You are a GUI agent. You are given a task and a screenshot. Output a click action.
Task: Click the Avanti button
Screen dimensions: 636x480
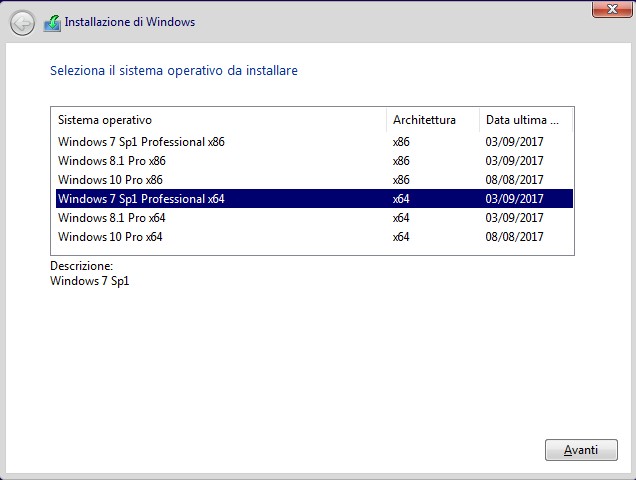(x=581, y=450)
